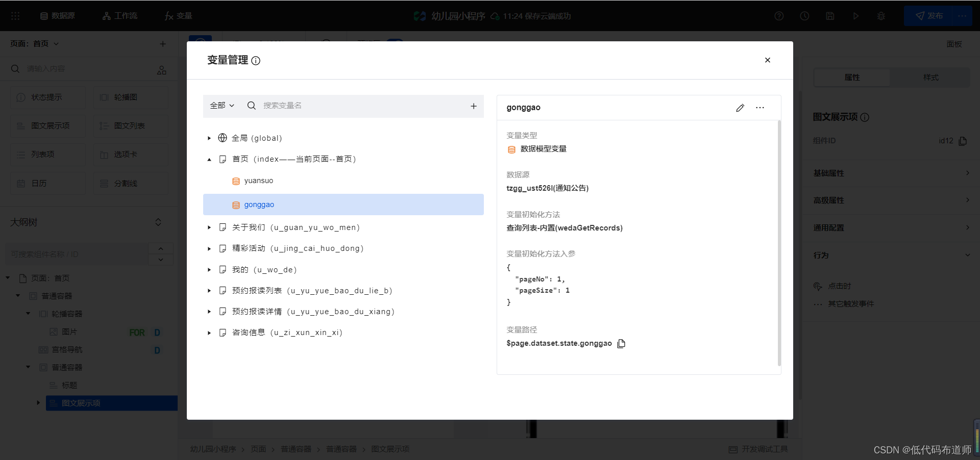Screen dimensions: 980x460
Task: Pick the 分割线 component
Action: 131,184
